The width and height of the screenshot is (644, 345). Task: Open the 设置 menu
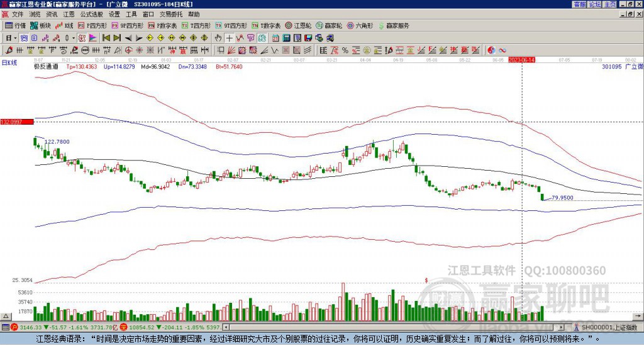click(114, 14)
